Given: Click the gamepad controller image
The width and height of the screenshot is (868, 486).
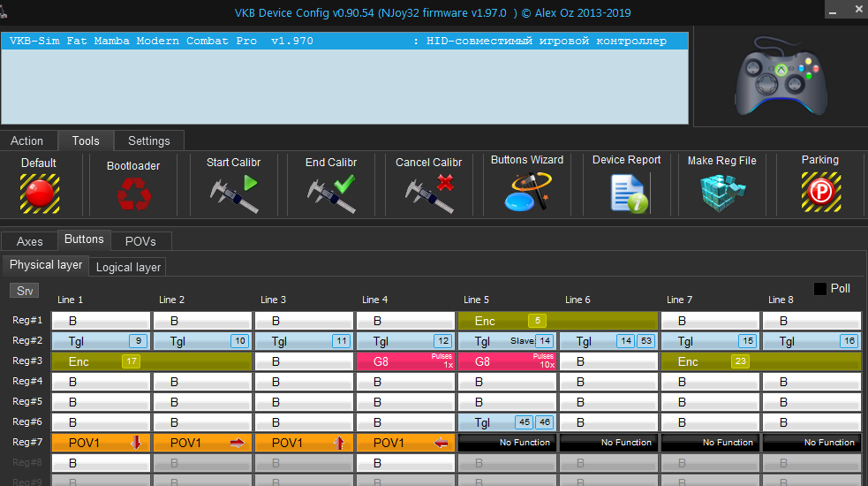Looking at the screenshot, I should click(x=781, y=77).
